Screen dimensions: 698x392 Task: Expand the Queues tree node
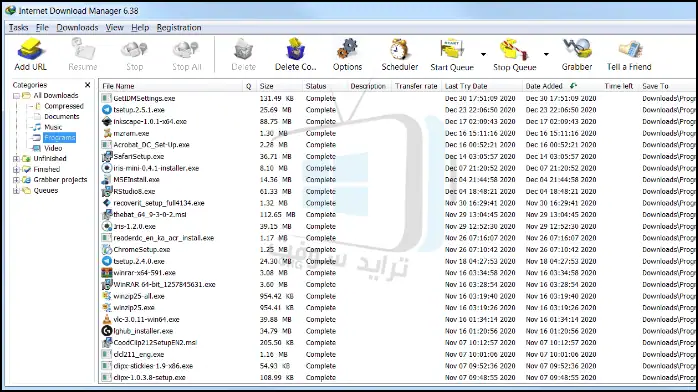coord(16,190)
